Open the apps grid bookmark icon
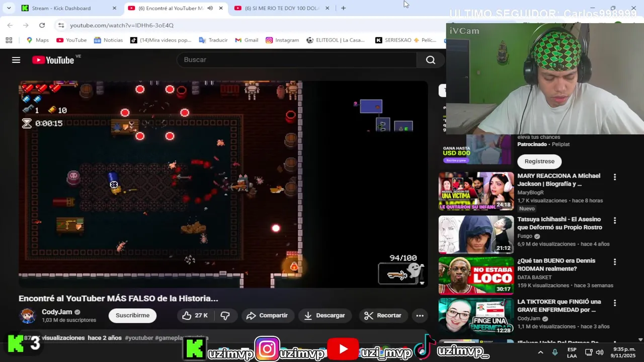The width and height of the screenshot is (644, 362). (9, 40)
